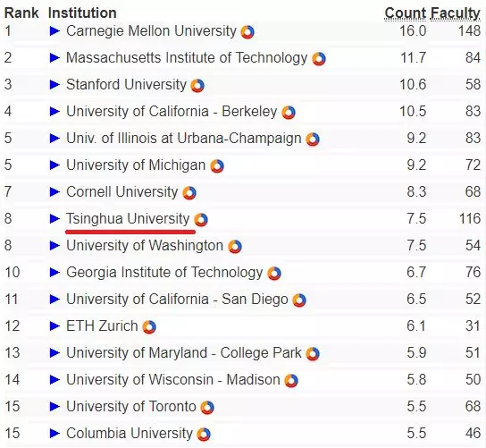The width and height of the screenshot is (486, 448).
Task: Click the MIT pie chart icon
Action: pyautogui.click(x=319, y=59)
